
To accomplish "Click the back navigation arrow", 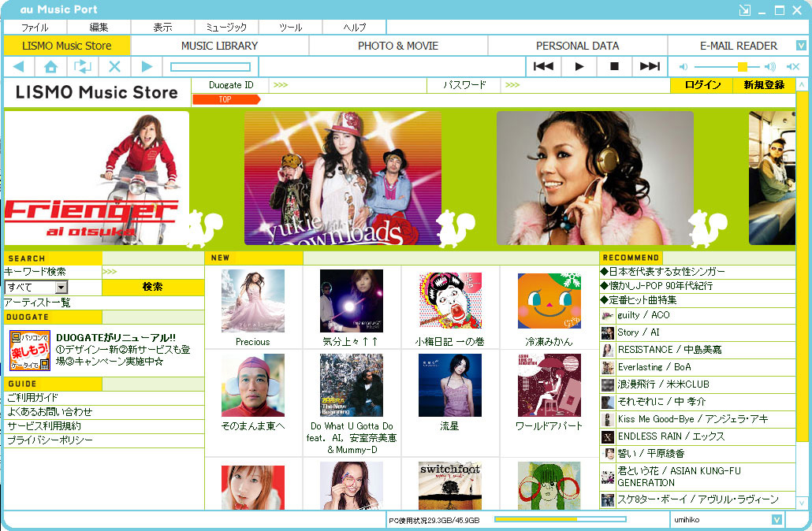I will click(x=18, y=66).
